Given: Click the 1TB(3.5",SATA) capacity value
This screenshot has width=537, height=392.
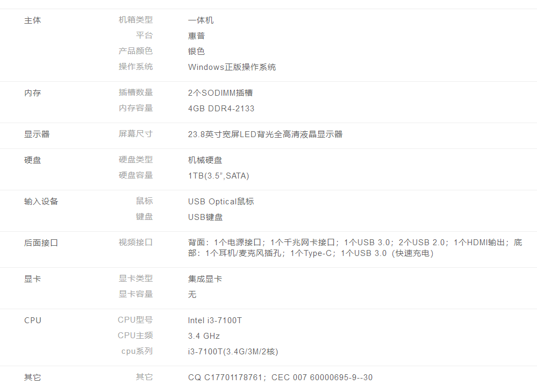Looking at the screenshot, I should 218,176.
